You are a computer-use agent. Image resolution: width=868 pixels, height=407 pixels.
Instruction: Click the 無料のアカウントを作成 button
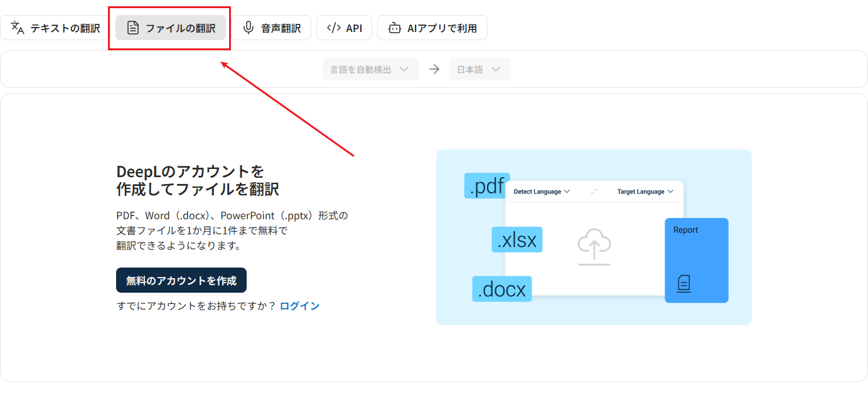(x=181, y=280)
